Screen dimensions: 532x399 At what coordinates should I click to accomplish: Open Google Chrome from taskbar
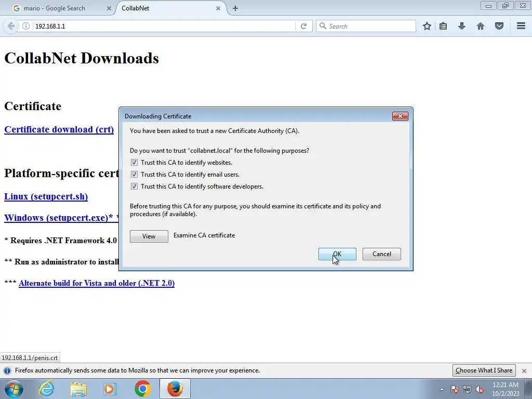[x=142, y=389]
